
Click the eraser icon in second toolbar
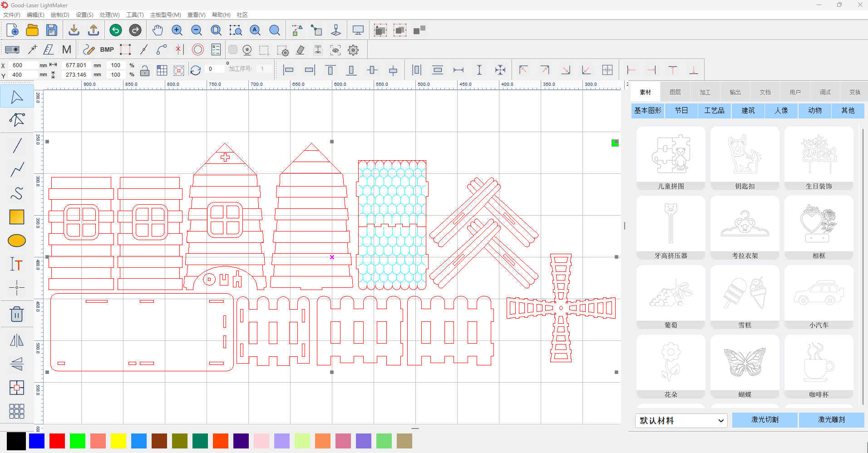[300, 50]
